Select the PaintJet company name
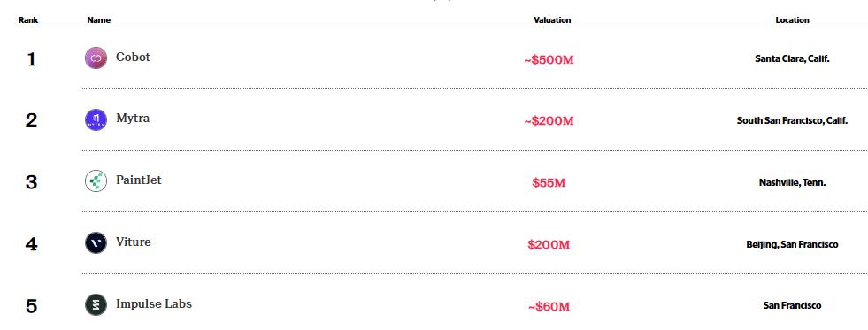The height and width of the screenshot is (330, 868). [139, 180]
